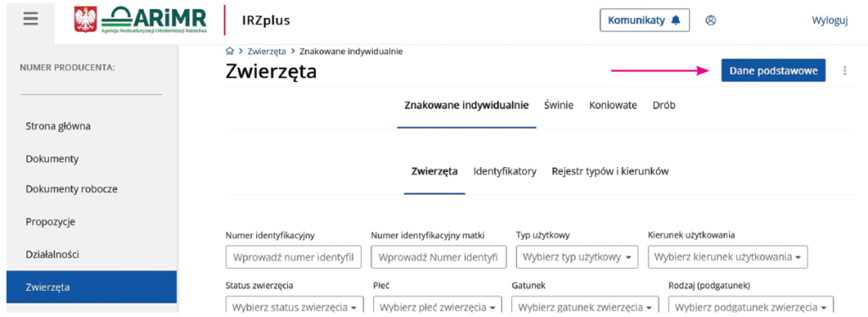Open the hamburger menu icon
Viewport: 868px width, 317px height.
tap(31, 19)
